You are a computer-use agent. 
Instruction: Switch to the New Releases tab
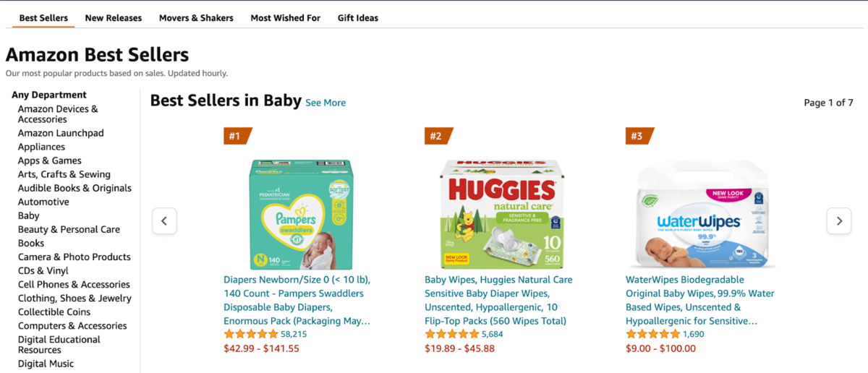[114, 18]
